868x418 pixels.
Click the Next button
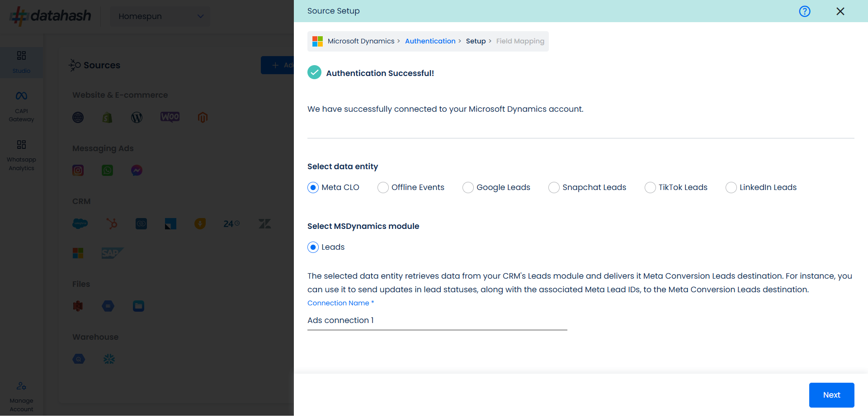click(831, 395)
